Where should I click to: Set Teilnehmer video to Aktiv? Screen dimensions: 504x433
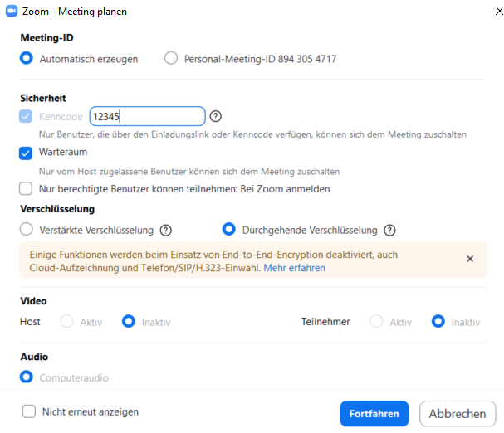376,321
